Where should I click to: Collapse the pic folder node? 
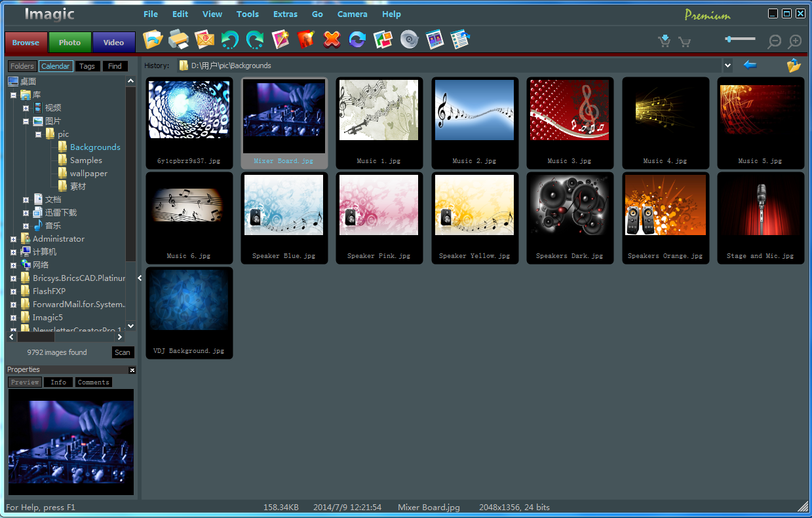click(38, 134)
